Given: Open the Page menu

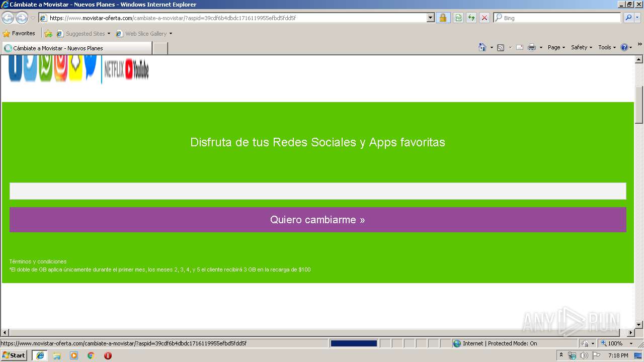Looking at the screenshot, I should coord(556,47).
